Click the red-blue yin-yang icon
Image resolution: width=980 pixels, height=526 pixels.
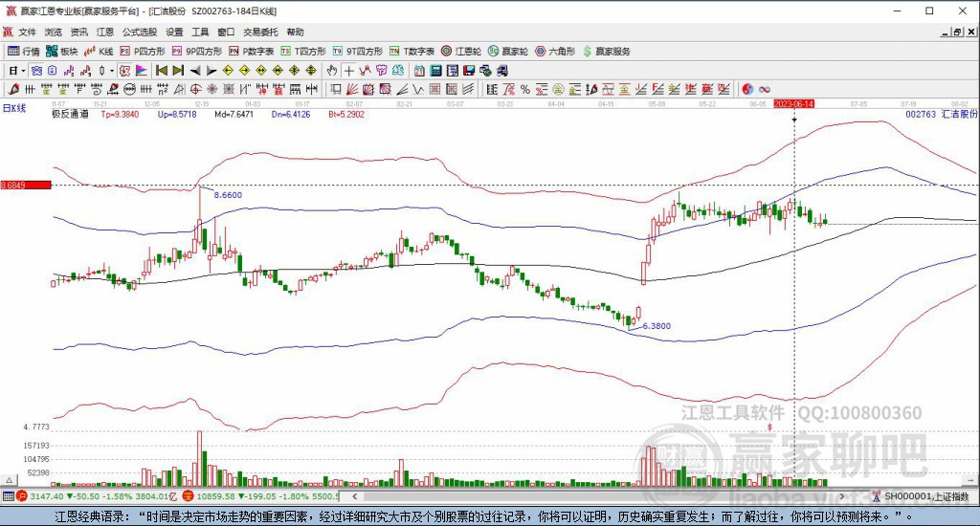747,89
